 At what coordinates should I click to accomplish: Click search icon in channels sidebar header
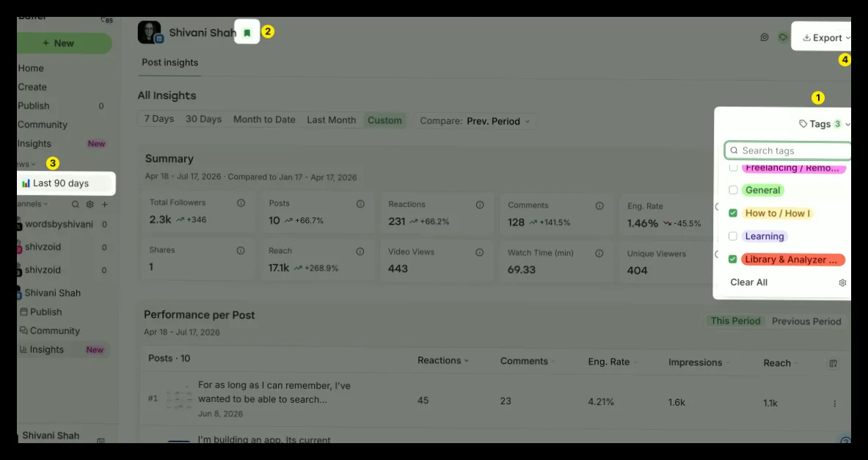[x=76, y=204]
